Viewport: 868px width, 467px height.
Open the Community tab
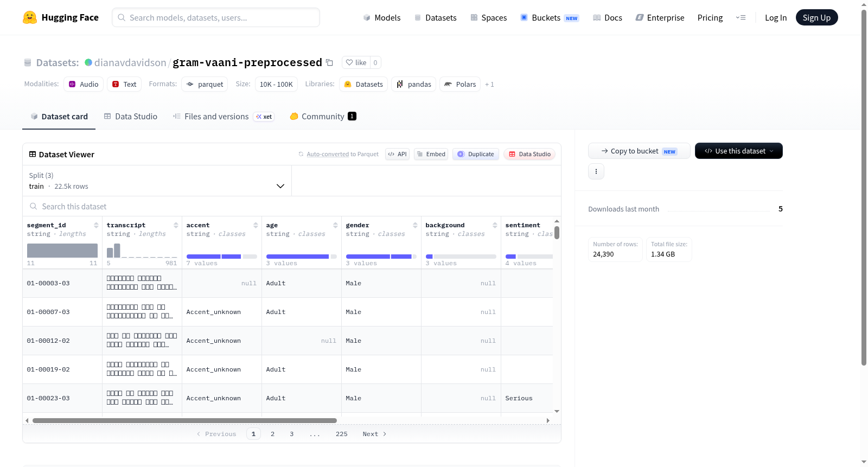coord(323,116)
